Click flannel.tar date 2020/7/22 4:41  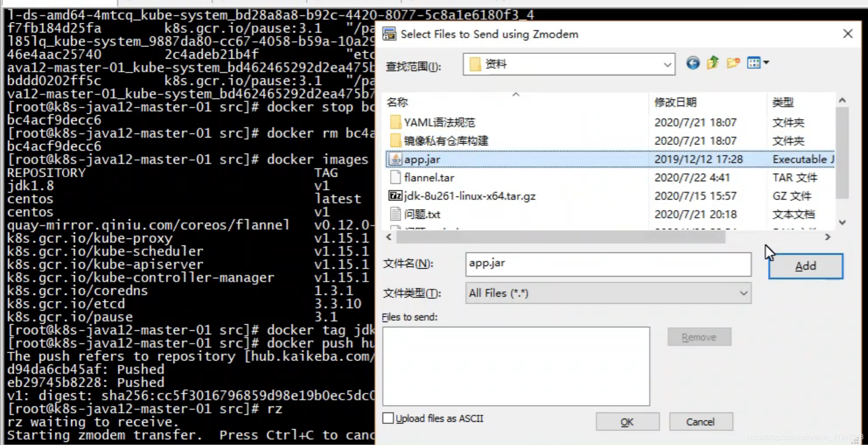pos(692,178)
